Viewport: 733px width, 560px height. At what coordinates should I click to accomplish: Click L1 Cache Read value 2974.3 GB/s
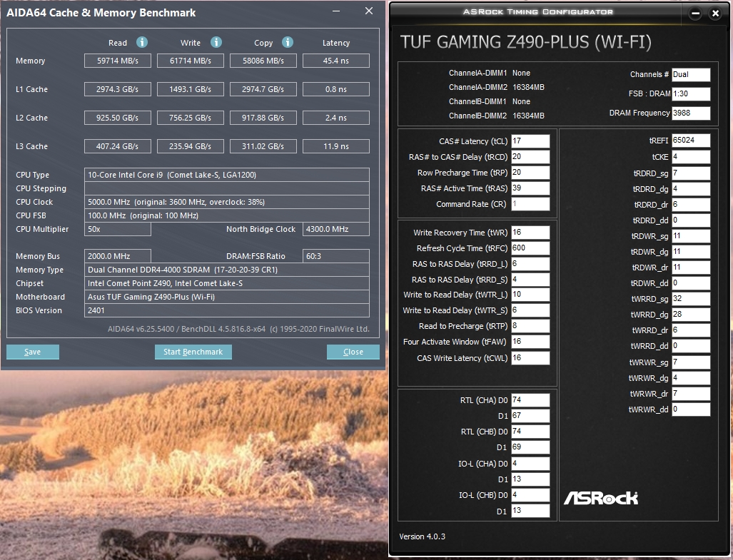118,89
